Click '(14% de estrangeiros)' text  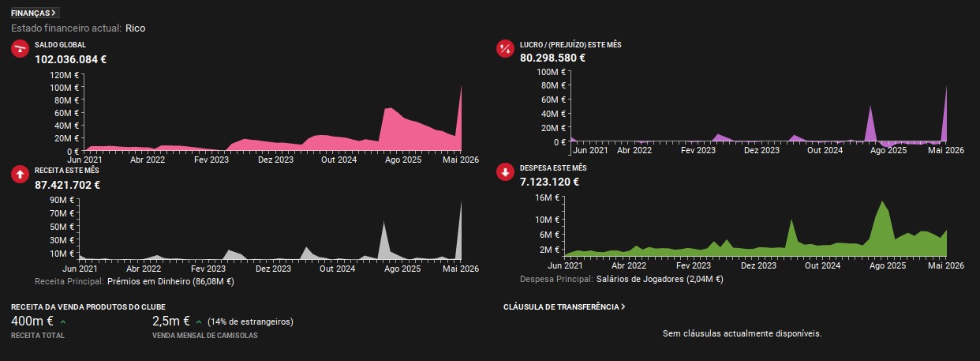(250, 322)
